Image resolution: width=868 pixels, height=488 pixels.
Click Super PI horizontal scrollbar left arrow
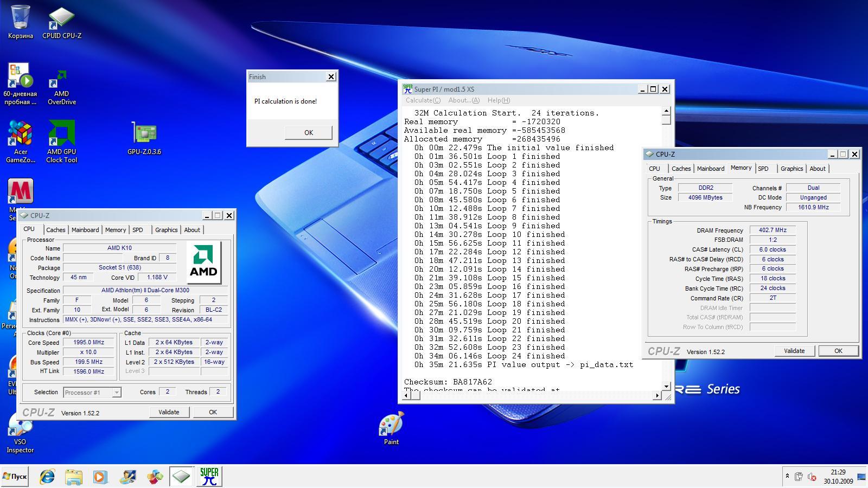coord(407,395)
